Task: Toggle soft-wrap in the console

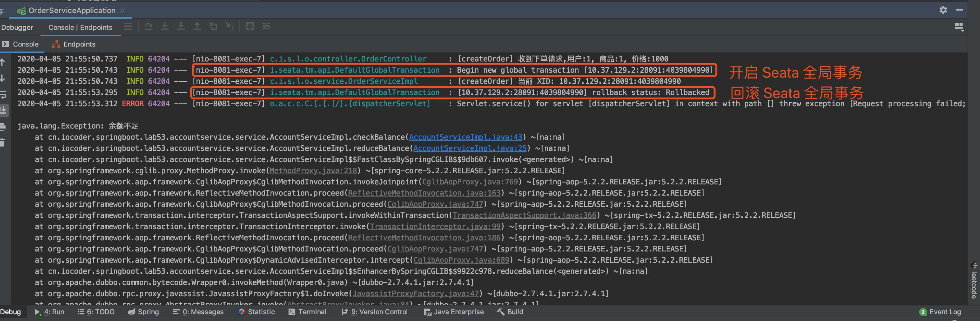Action: (x=3, y=95)
